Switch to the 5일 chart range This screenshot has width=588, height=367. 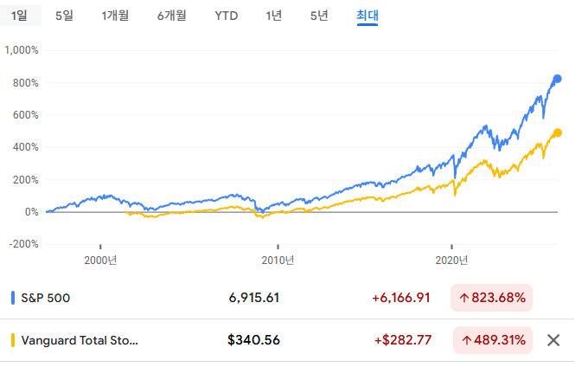click(64, 16)
